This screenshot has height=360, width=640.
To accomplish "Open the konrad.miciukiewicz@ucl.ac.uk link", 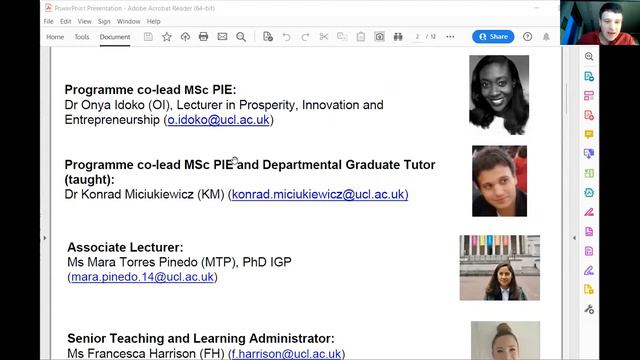I will pyautogui.click(x=320, y=194).
